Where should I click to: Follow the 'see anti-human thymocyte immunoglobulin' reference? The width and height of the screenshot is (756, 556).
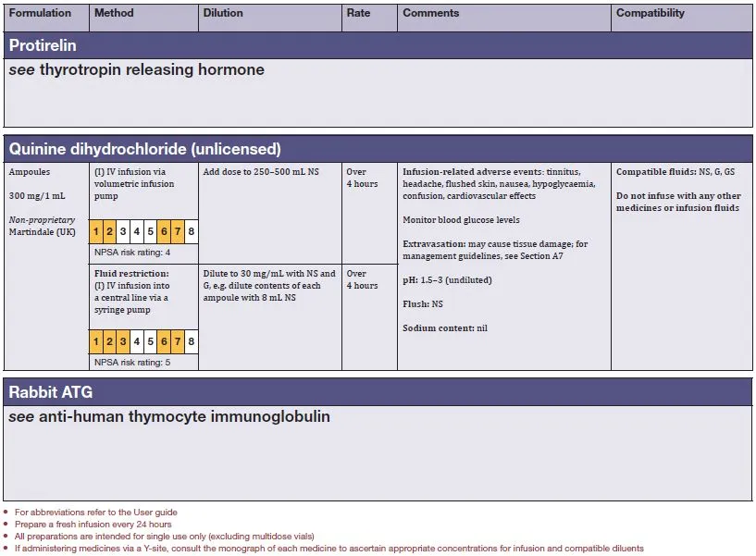tap(169, 417)
